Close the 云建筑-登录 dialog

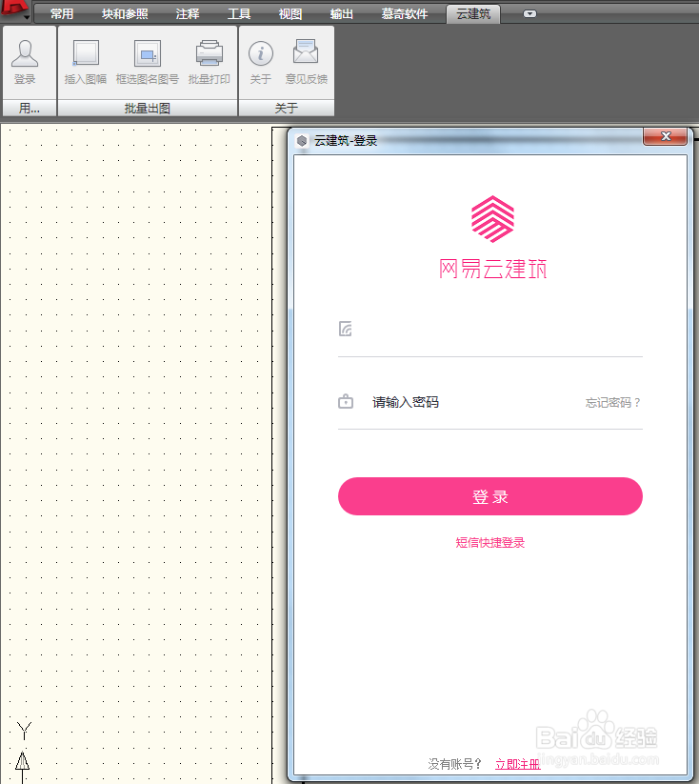665,136
